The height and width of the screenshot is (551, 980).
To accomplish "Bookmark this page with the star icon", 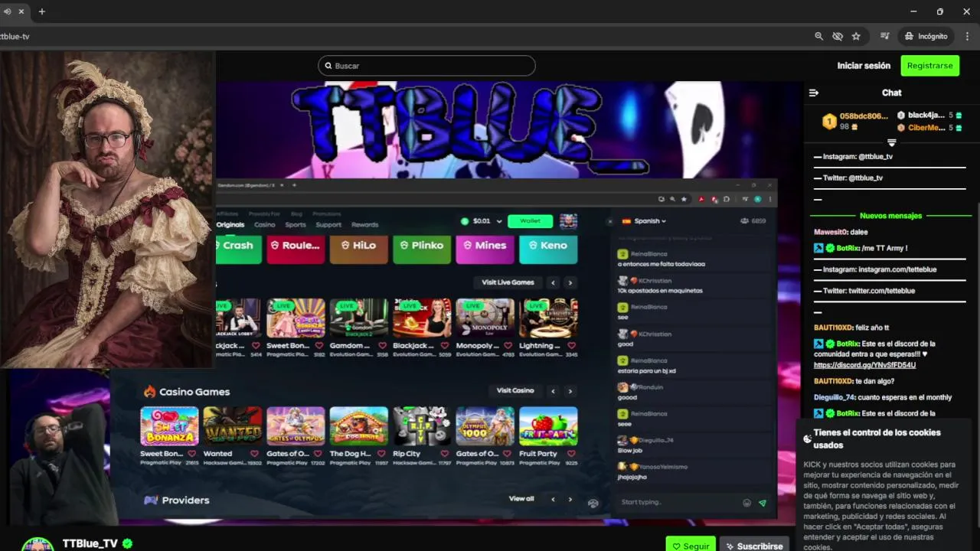I will pyautogui.click(x=856, y=36).
